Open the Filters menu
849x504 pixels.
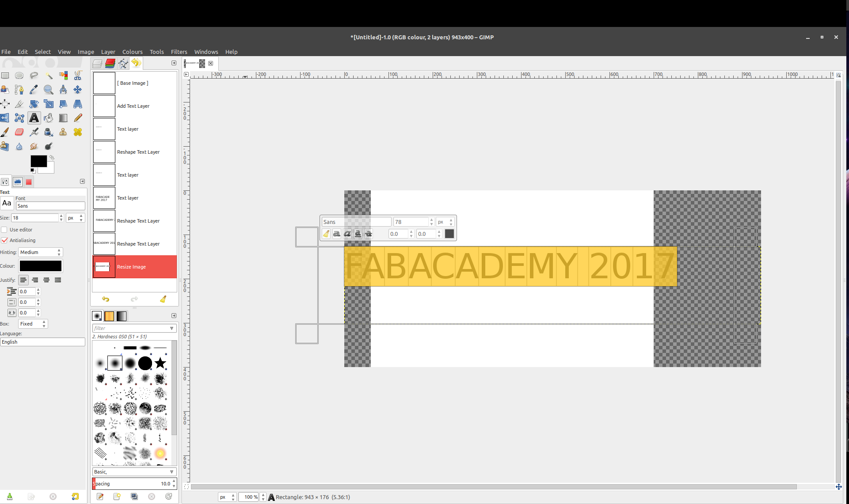click(x=179, y=52)
